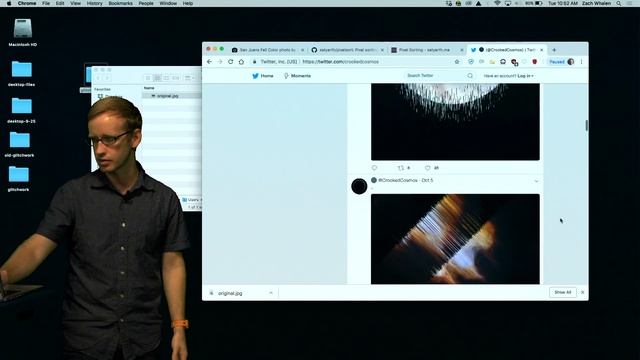This screenshot has width=640, height=360.
Task: Reply to the upper tweet
Action: pyautogui.click(x=374, y=168)
